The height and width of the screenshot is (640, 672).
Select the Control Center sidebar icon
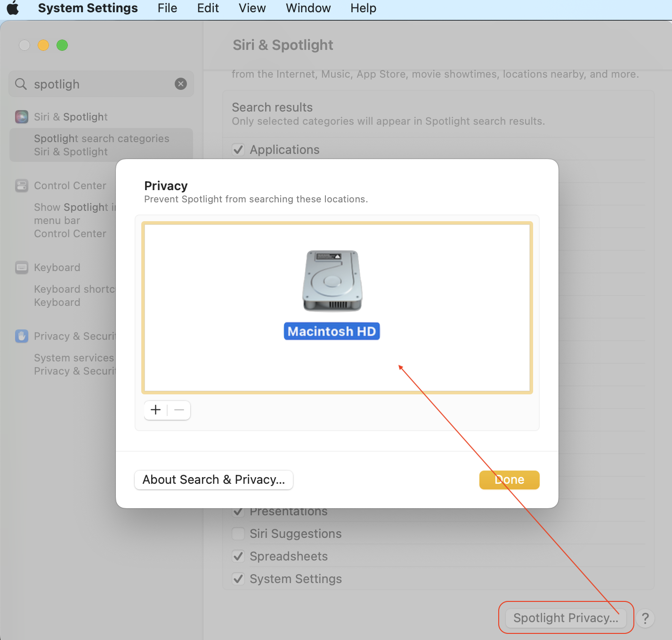coord(22,185)
